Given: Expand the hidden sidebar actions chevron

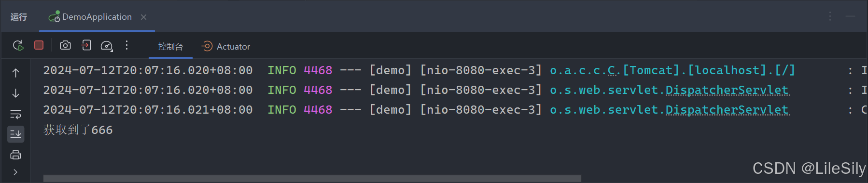Looking at the screenshot, I should pos(15,172).
